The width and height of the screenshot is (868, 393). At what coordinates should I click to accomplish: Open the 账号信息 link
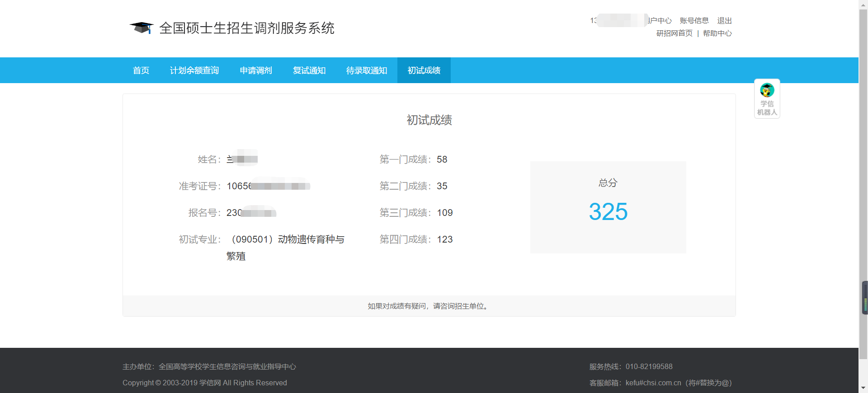[694, 21]
